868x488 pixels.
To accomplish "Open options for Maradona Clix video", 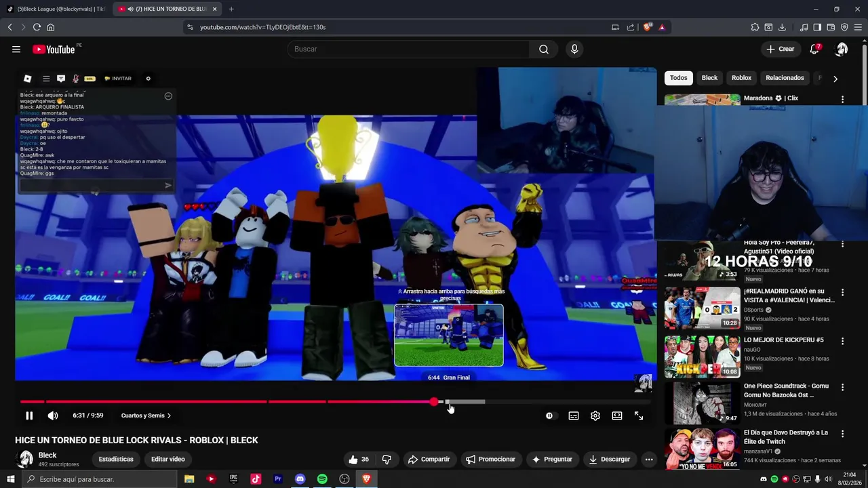I will [x=842, y=99].
